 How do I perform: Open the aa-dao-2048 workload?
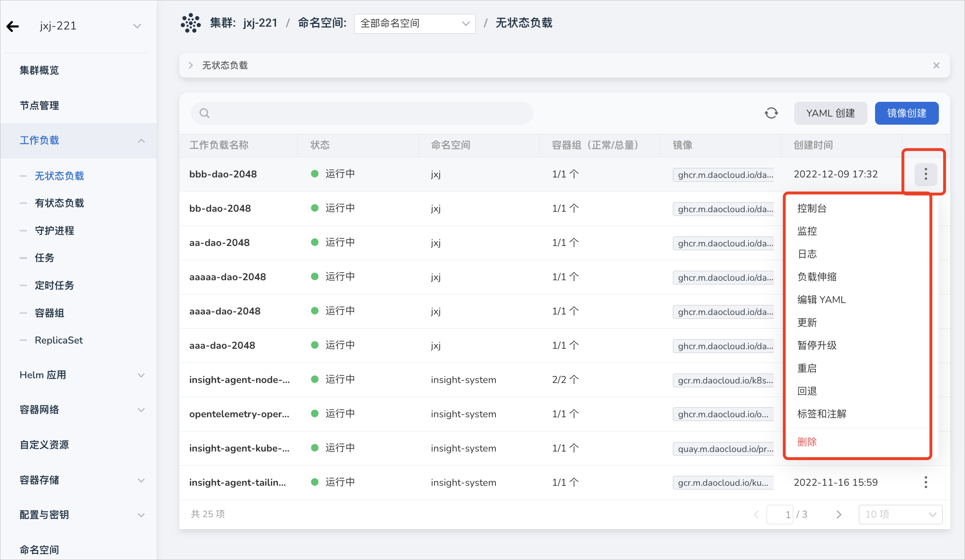pos(220,243)
